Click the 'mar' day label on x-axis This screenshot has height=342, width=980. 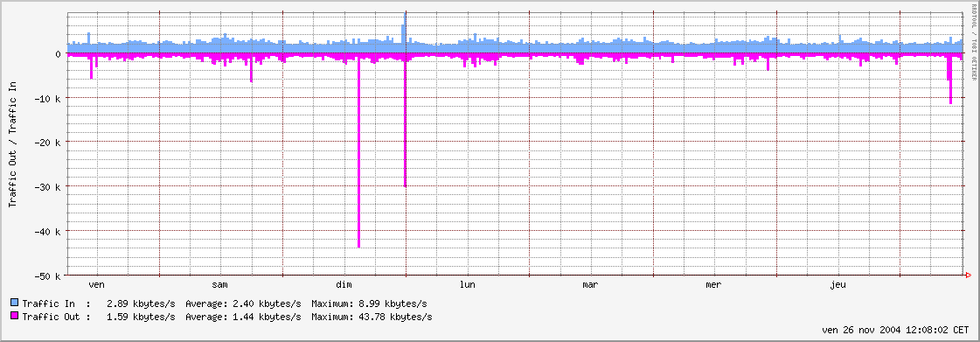[590, 285]
